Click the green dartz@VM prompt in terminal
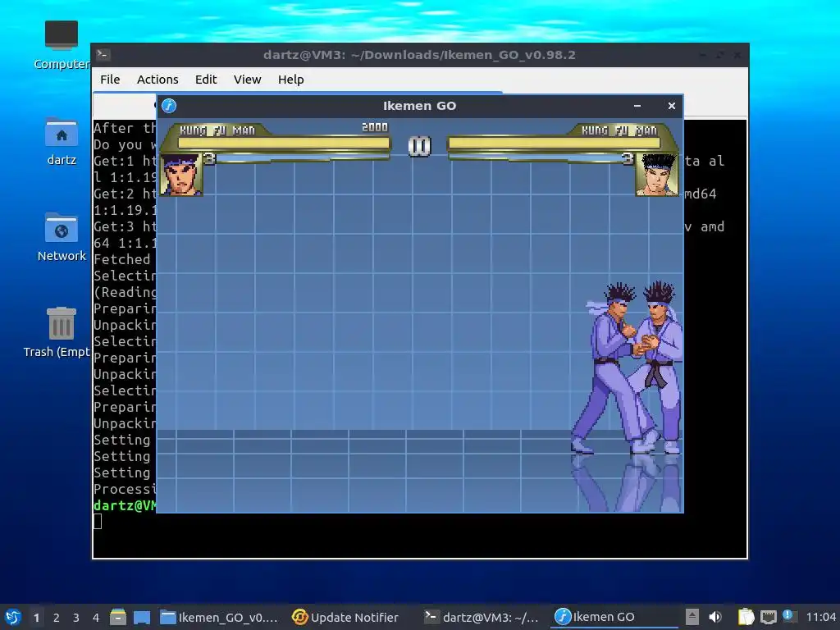Image resolution: width=840 pixels, height=630 pixels. 125,505
